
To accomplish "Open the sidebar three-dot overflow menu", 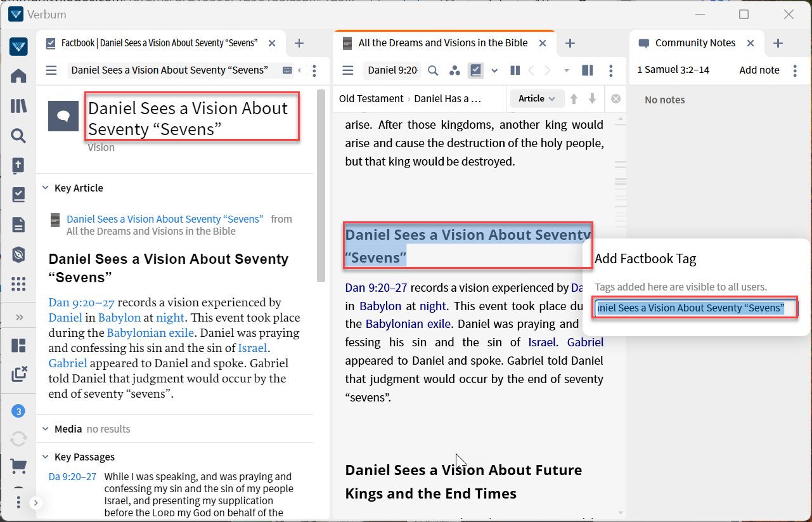I will (18, 502).
